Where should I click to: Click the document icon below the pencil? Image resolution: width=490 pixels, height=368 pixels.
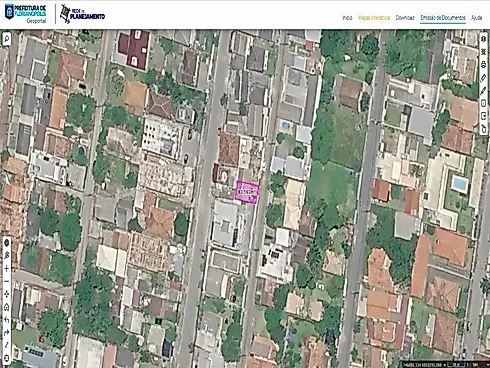(x=483, y=104)
